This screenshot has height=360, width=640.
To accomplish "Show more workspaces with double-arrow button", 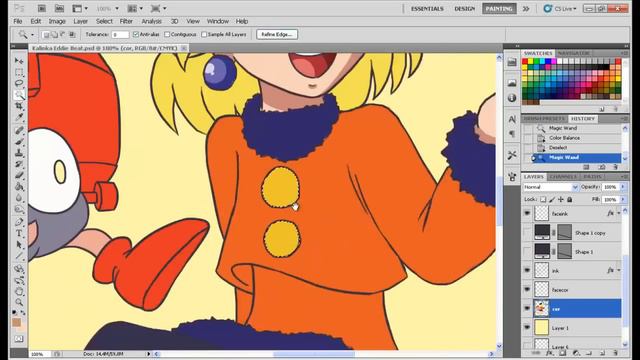I will click(x=526, y=9).
